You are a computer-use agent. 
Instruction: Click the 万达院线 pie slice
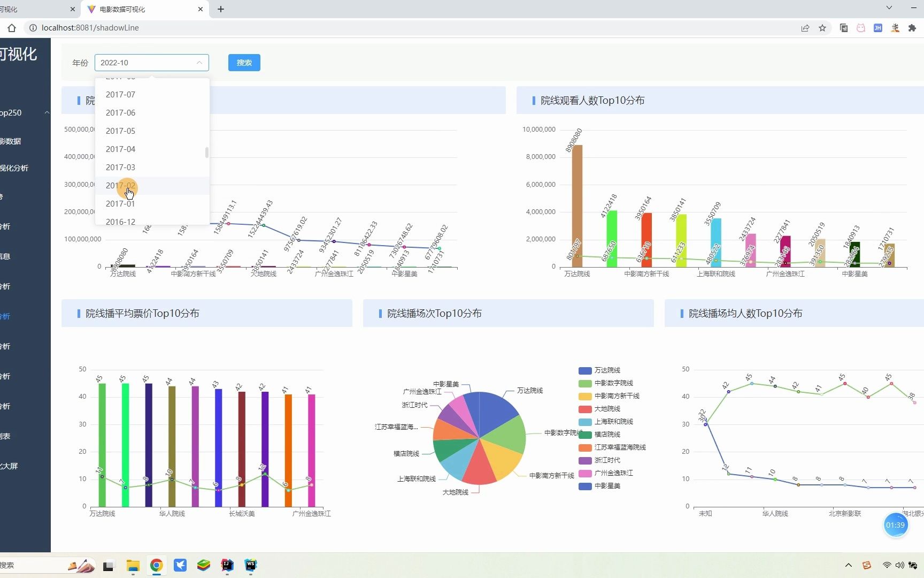click(x=496, y=412)
